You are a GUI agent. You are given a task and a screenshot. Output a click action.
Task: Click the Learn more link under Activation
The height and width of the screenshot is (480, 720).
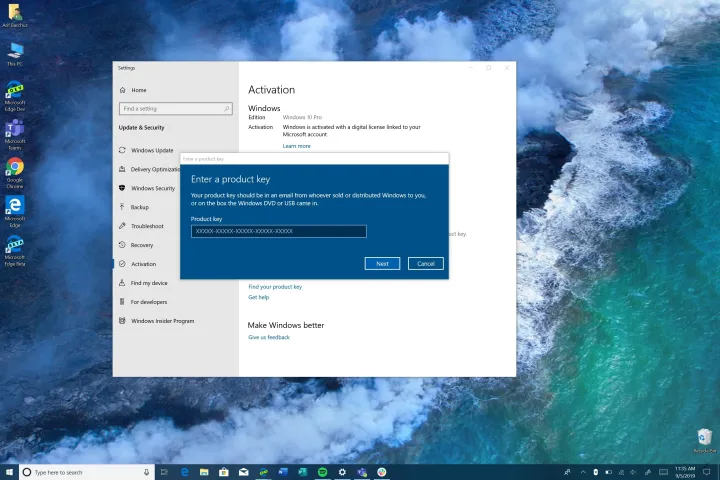(297, 146)
